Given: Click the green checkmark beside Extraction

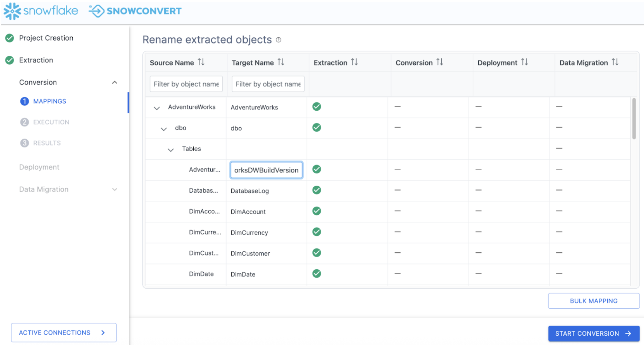Looking at the screenshot, I should pyautogui.click(x=10, y=60).
